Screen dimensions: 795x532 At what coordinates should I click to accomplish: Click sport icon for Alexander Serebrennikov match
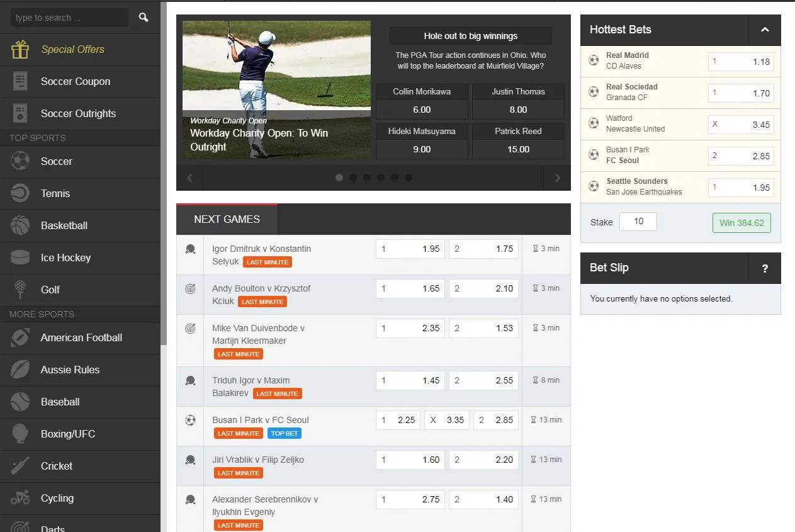coord(190,499)
